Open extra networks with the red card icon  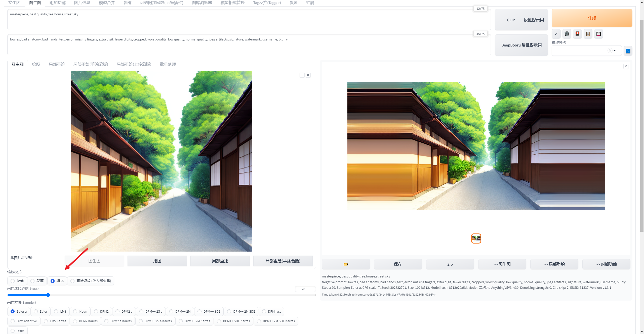[x=577, y=34]
